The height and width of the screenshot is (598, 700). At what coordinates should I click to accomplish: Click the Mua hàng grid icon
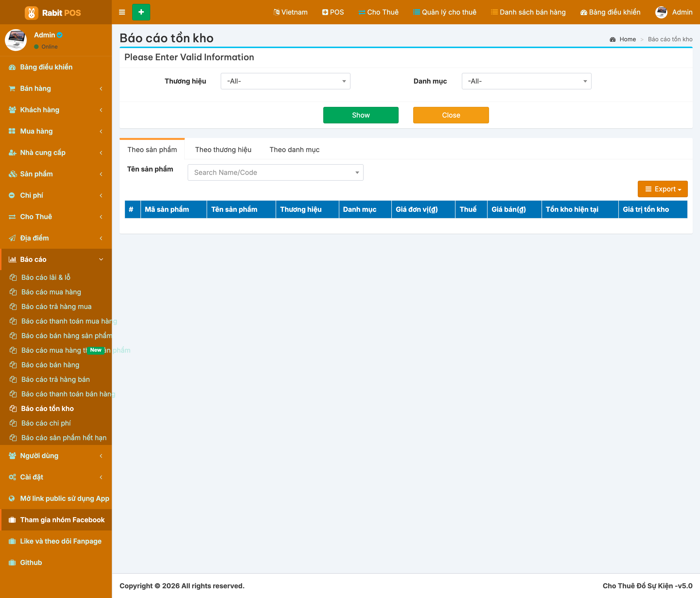coord(12,131)
